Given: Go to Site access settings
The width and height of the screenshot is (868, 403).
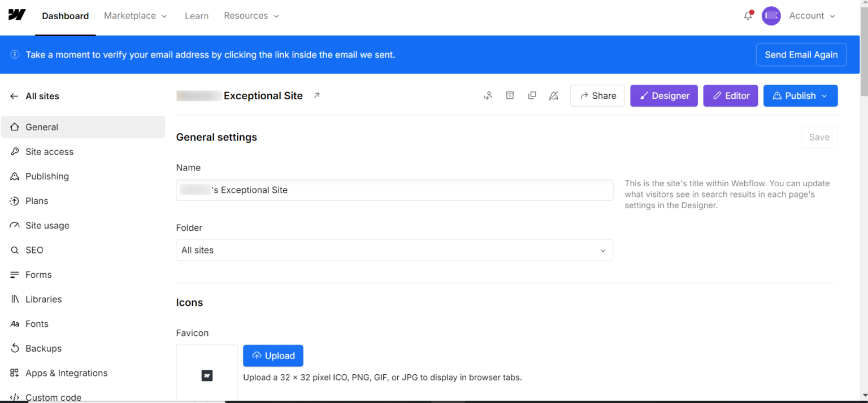Looking at the screenshot, I should click(x=49, y=152).
